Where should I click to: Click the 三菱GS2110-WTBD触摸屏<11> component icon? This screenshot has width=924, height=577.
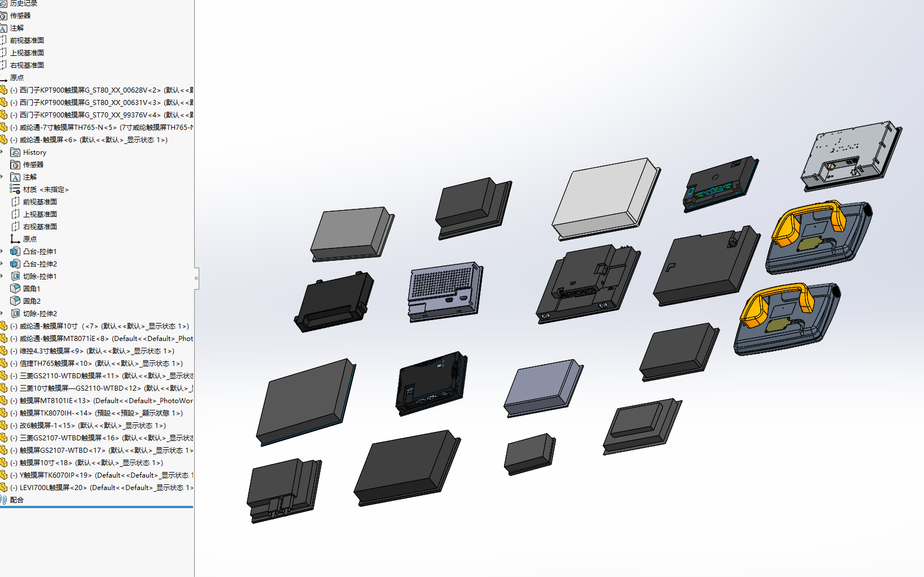[3, 376]
